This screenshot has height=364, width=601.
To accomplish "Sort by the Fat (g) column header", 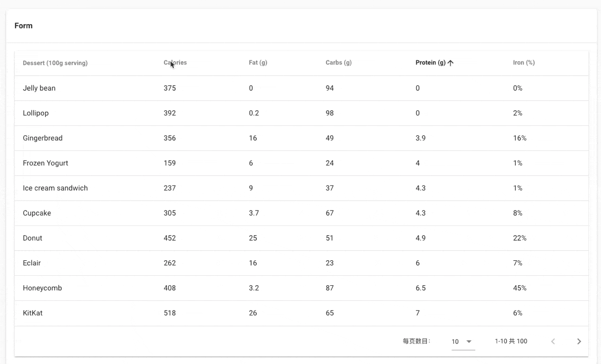I will click(x=258, y=63).
